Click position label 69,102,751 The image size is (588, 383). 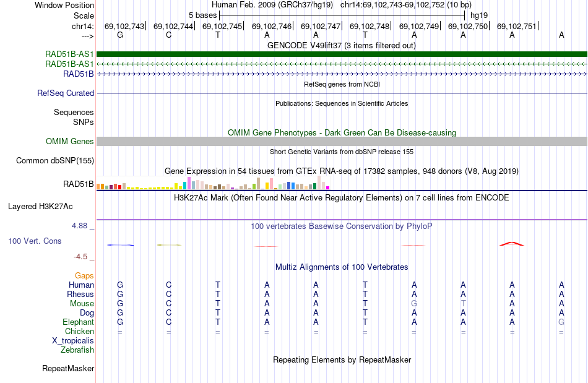click(517, 26)
